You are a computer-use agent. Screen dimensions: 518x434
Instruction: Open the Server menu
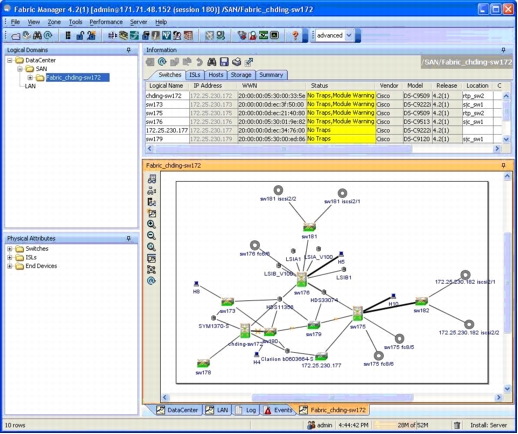coord(138,22)
